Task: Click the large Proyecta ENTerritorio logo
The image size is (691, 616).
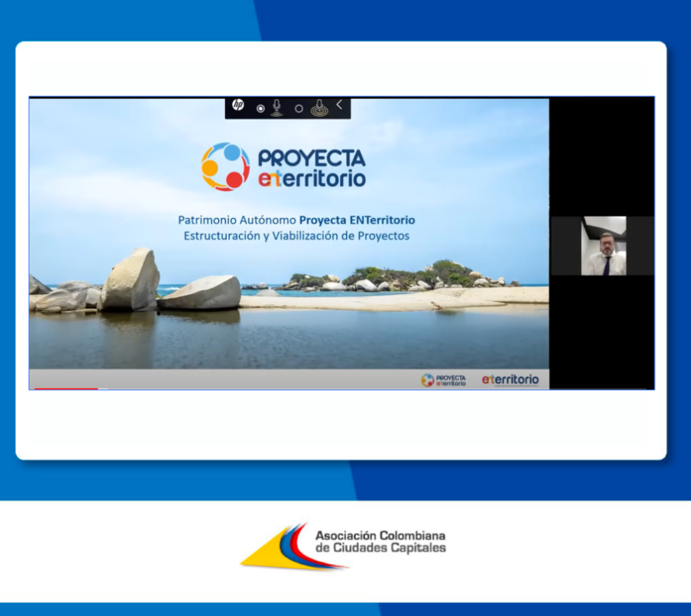Action: click(x=283, y=167)
